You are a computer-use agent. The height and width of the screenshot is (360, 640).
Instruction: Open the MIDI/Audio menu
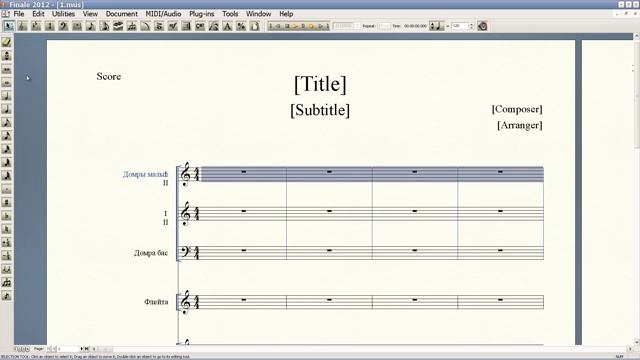[x=163, y=13]
